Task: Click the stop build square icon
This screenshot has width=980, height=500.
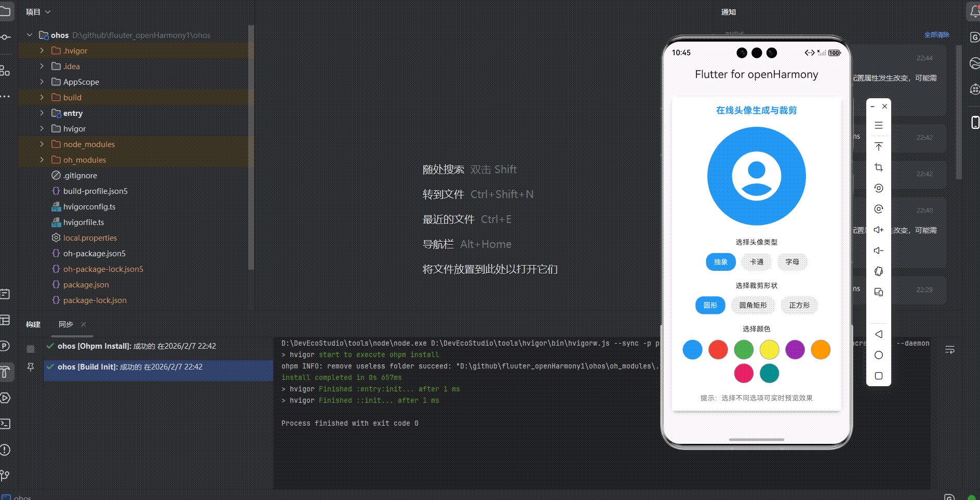Action: pyautogui.click(x=31, y=349)
